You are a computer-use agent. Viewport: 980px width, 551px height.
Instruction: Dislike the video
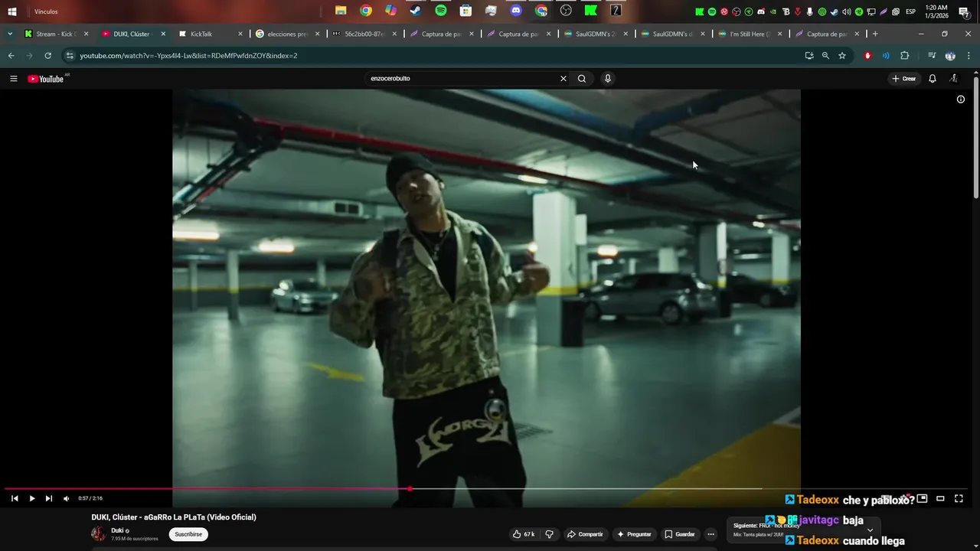[x=549, y=534]
